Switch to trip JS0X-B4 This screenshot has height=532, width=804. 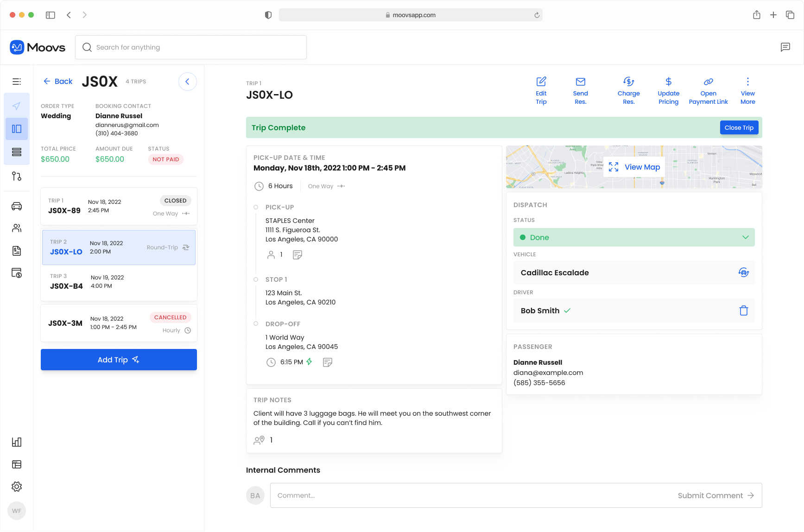[119, 281]
